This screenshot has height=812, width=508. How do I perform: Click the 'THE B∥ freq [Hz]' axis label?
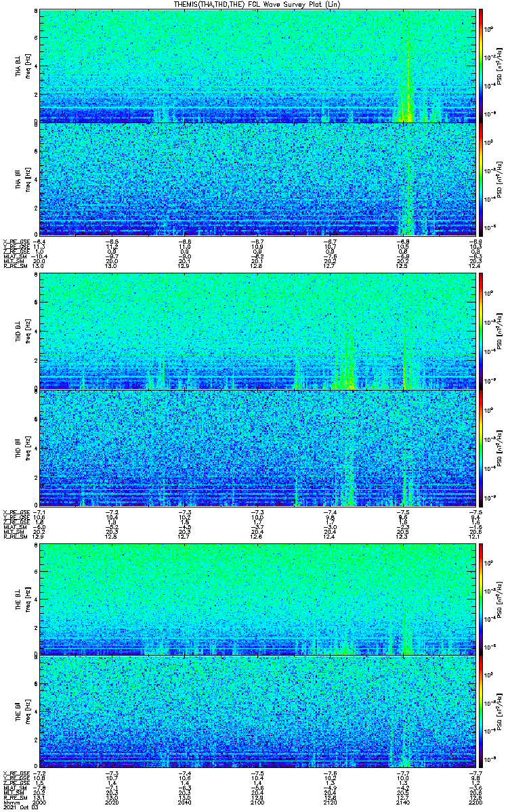coord(22,713)
